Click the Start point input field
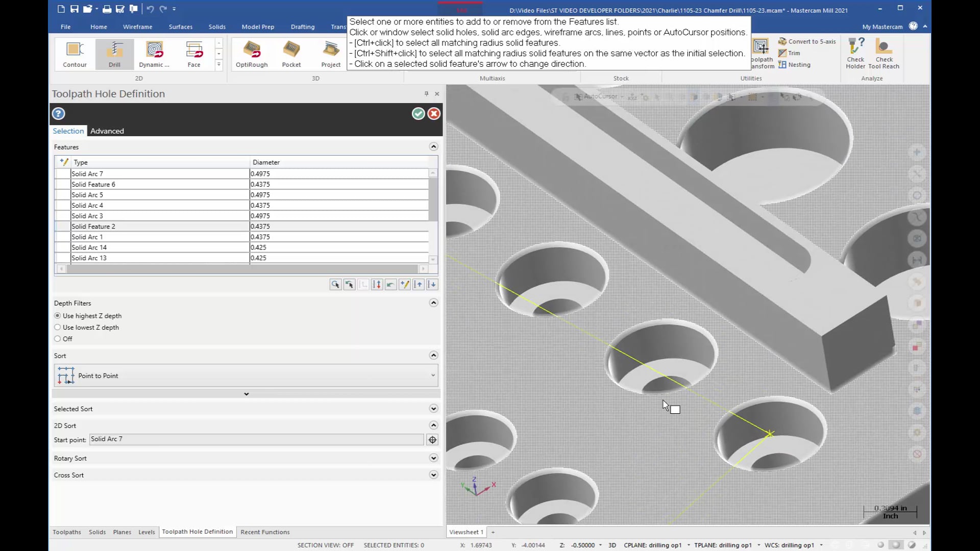The width and height of the screenshot is (980, 551). 256,439
